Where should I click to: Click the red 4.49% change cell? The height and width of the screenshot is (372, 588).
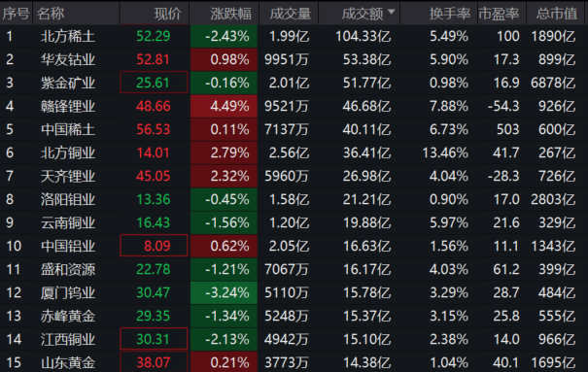224,107
